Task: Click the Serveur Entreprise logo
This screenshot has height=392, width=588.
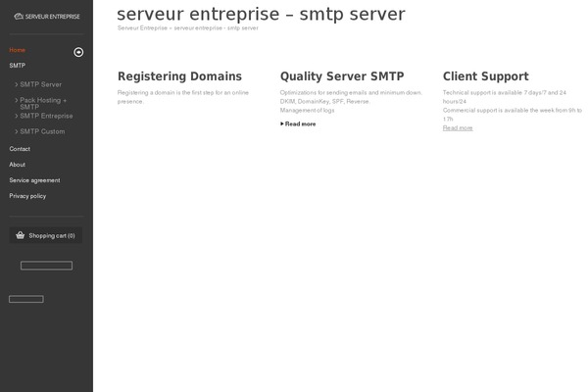Action: (47, 17)
